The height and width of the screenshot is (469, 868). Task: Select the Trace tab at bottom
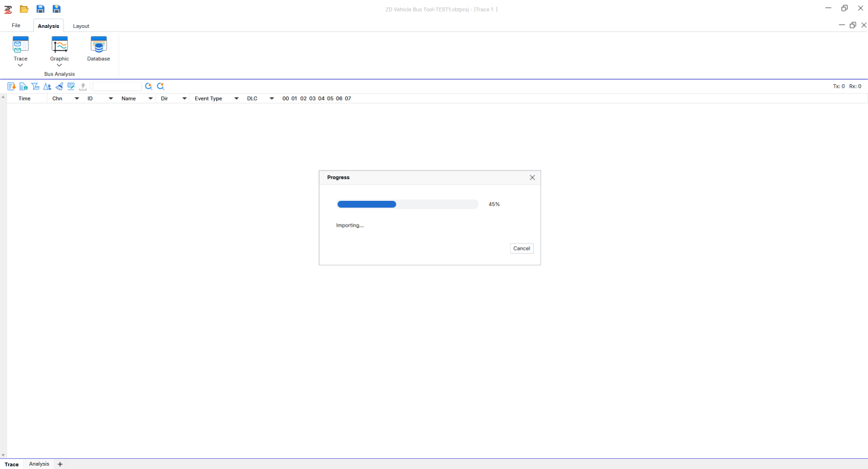pos(12,464)
